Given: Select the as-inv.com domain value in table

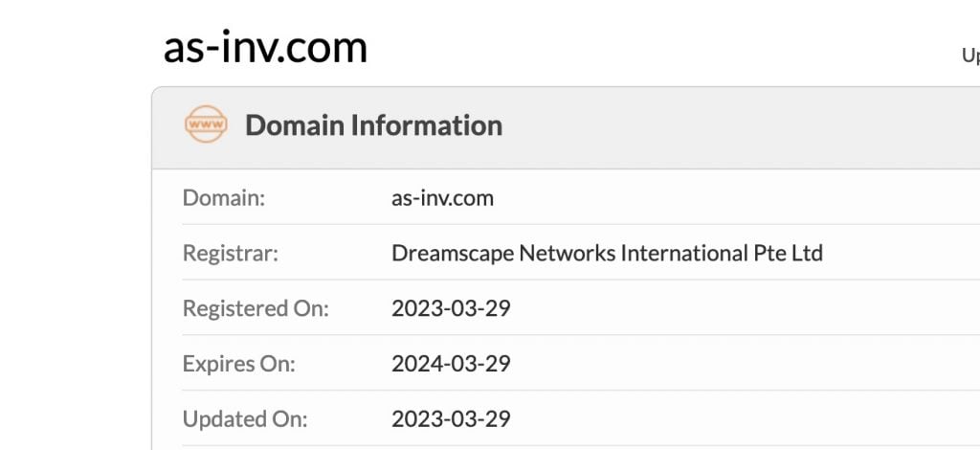Looking at the screenshot, I should (442, 198).
